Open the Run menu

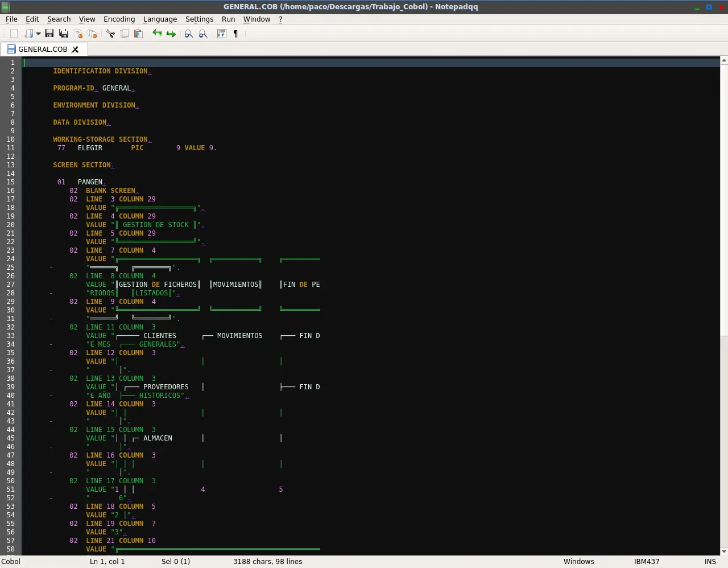pyautogui.click(x=228, y=19)
